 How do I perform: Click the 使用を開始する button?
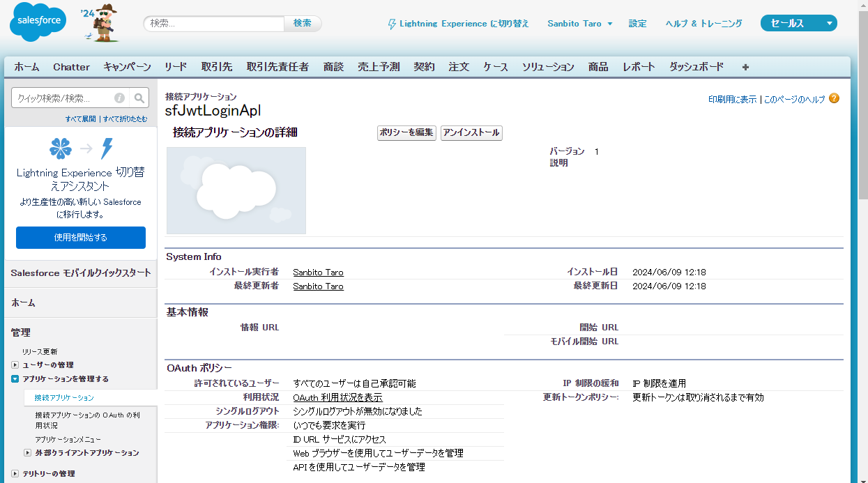(81, 238)
